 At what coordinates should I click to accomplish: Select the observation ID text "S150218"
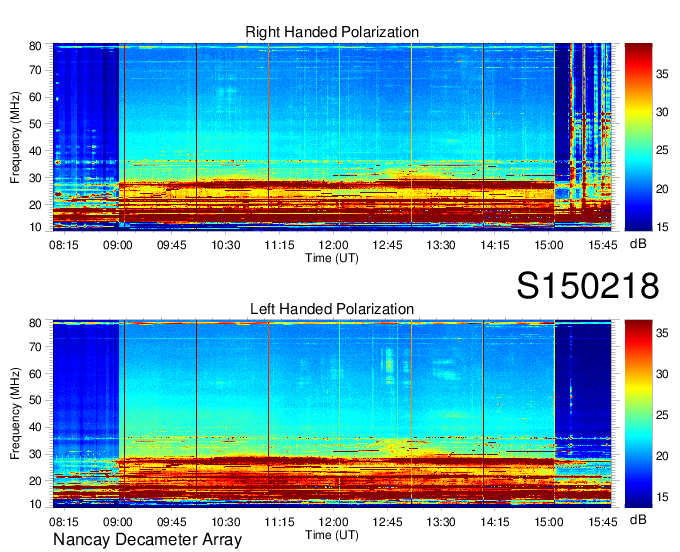pos(588,285)
